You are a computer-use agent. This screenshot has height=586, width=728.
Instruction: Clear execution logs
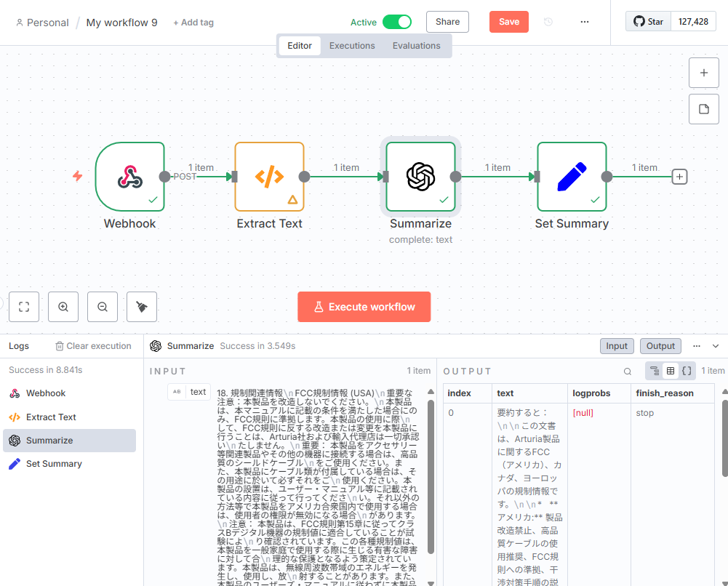point(93,346)
